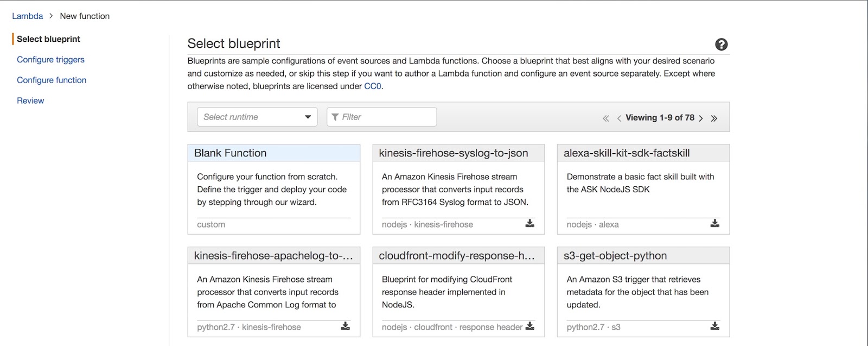Open the Select runtime dropdown

257,117
